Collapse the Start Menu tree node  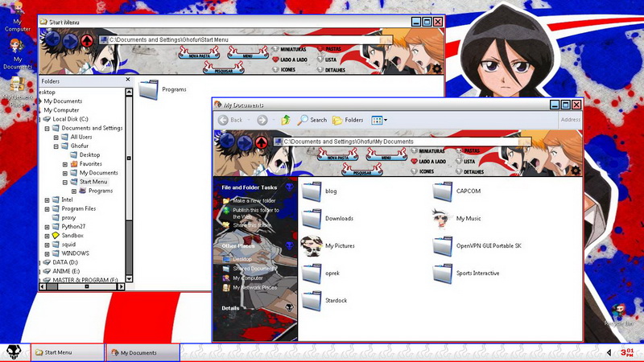click(x=65, y=182)
